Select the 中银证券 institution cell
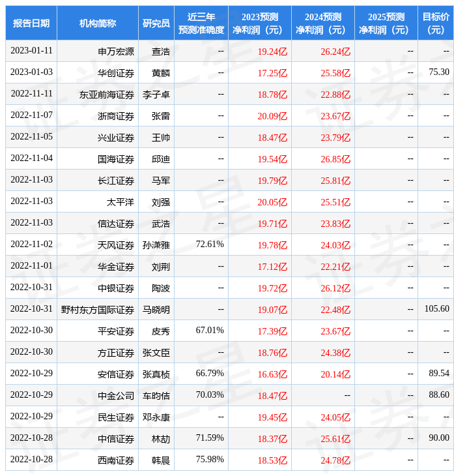This screenshot has width=454, height=476. (98, 288)
